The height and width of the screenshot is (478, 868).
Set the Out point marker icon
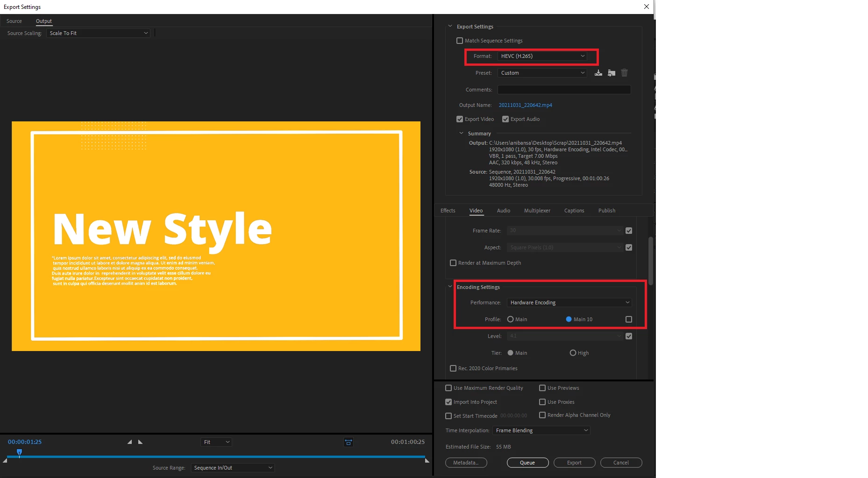pos(140,442)
